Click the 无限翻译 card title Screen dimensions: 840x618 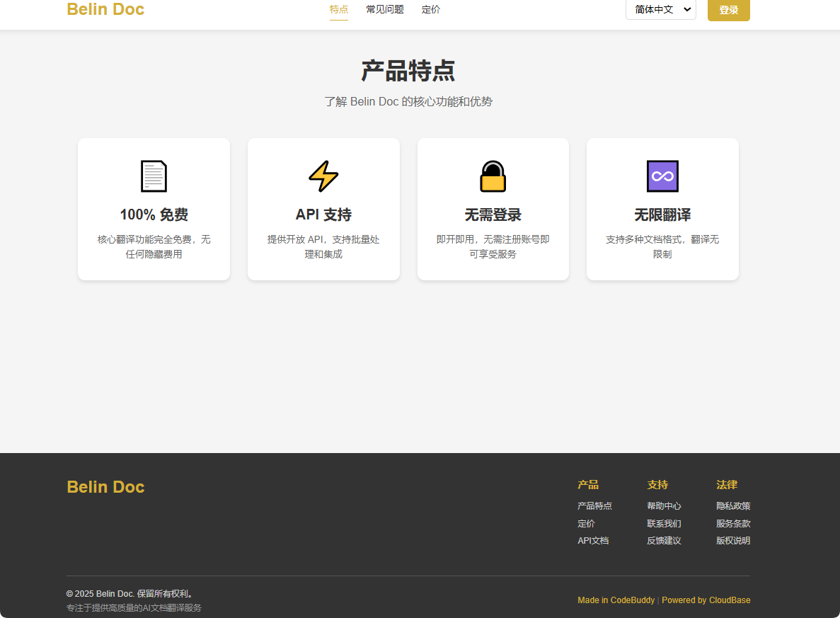(662, 214)
